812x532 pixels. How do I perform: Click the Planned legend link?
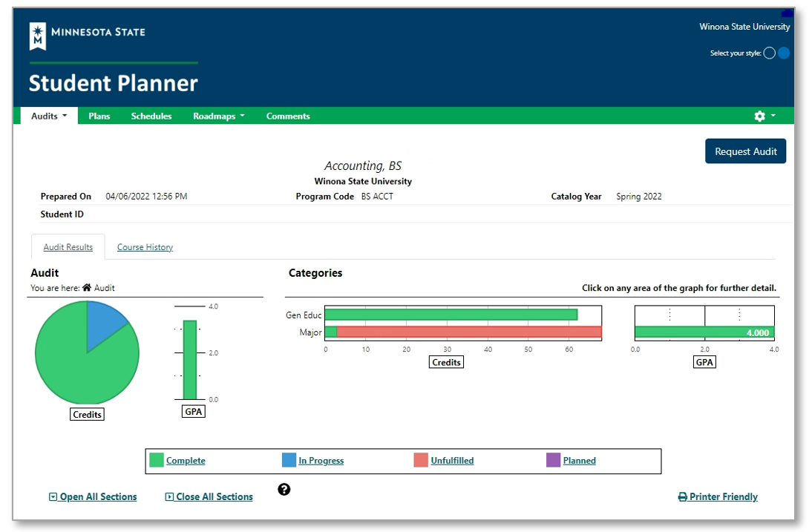580,461
